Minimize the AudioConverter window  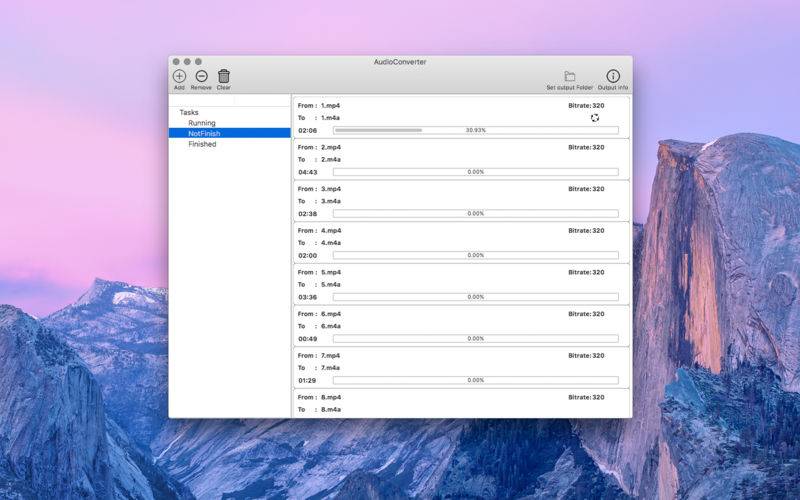click(x=187, y=61)
